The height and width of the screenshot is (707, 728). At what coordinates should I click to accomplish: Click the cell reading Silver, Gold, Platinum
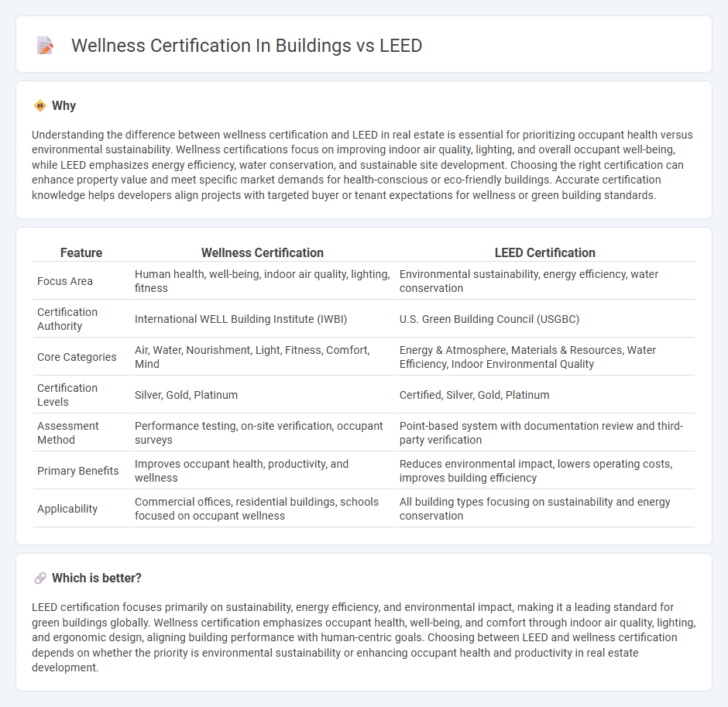(x=263, y=395)
